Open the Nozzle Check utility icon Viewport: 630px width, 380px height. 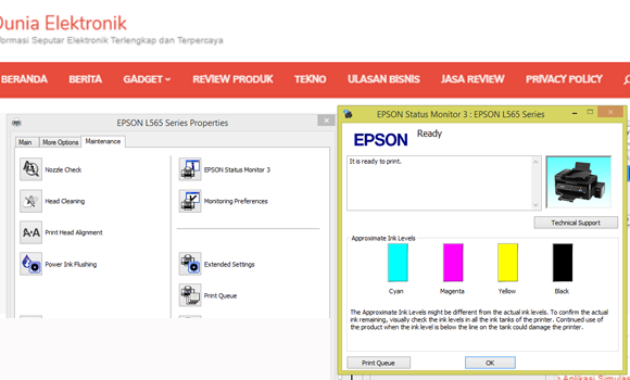(x=31, y=169)
